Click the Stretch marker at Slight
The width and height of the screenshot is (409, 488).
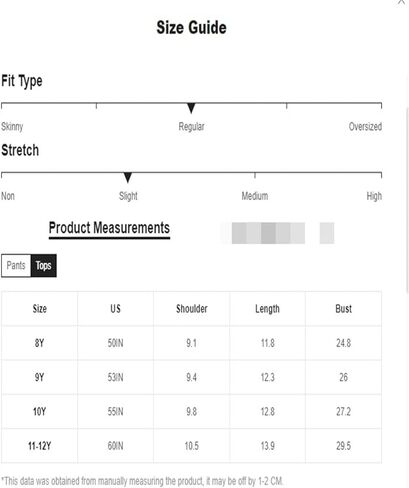[128, 177]
